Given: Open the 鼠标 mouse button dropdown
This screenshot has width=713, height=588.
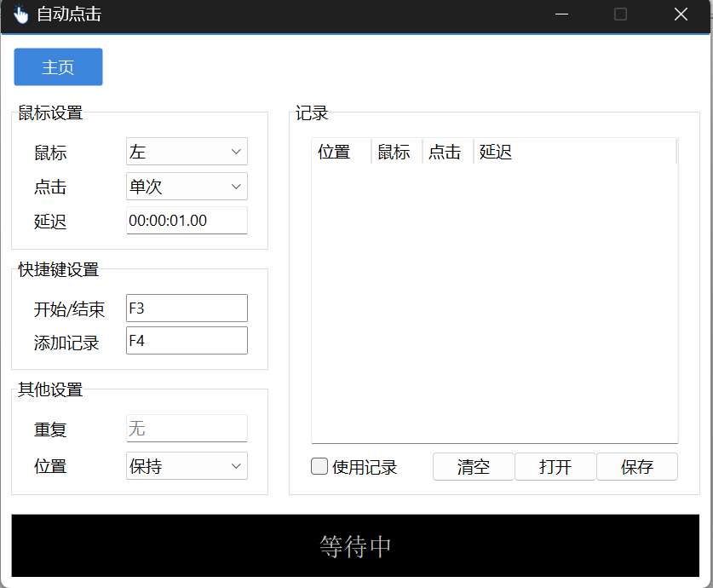Looking at the screenshot, I should (186, 151).
